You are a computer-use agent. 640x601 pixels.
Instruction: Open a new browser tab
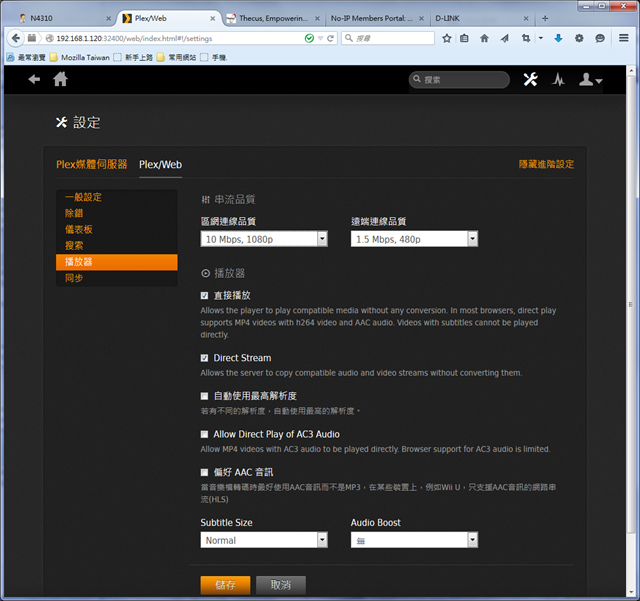click(545, 18)
